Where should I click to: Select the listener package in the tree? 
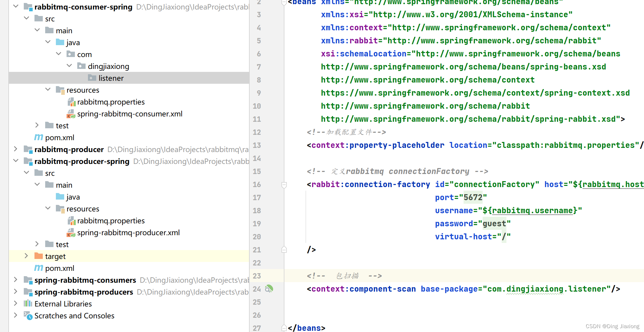[x=129, y=78]
